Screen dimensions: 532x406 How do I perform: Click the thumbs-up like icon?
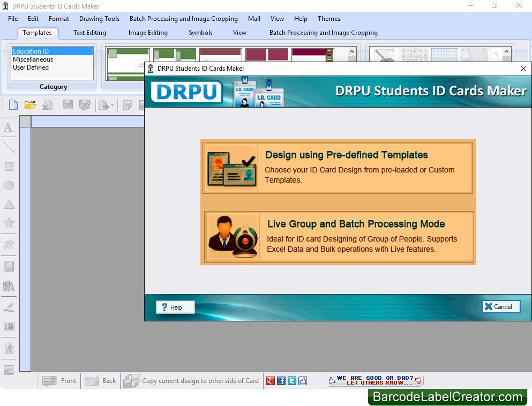pos(303,381)
